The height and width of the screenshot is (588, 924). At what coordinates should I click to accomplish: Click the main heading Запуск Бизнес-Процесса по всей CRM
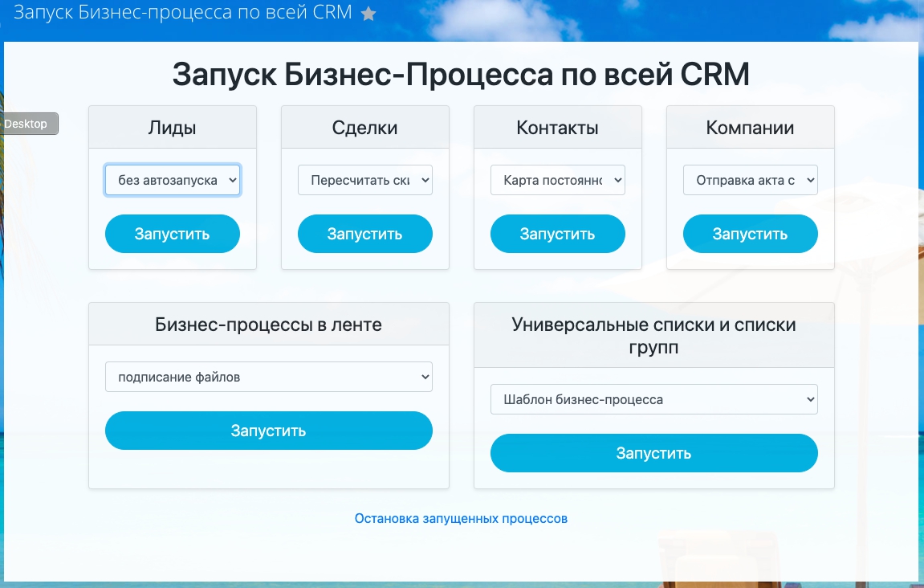point(461,75)
